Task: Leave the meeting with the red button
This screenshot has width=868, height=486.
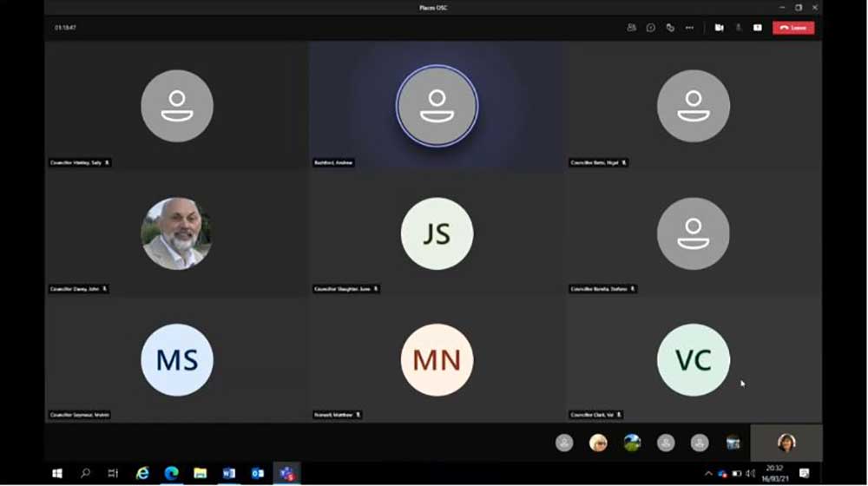Action: tap(793, 28)
